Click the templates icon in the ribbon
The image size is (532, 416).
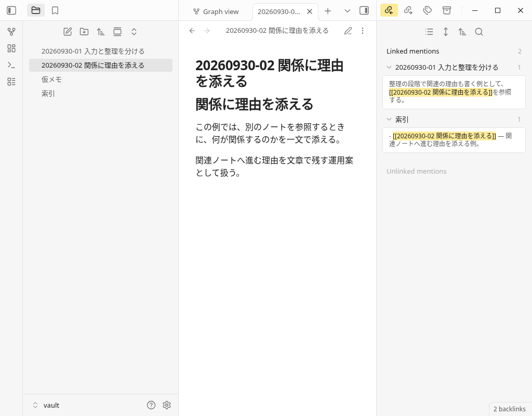(x=11, y=82)
